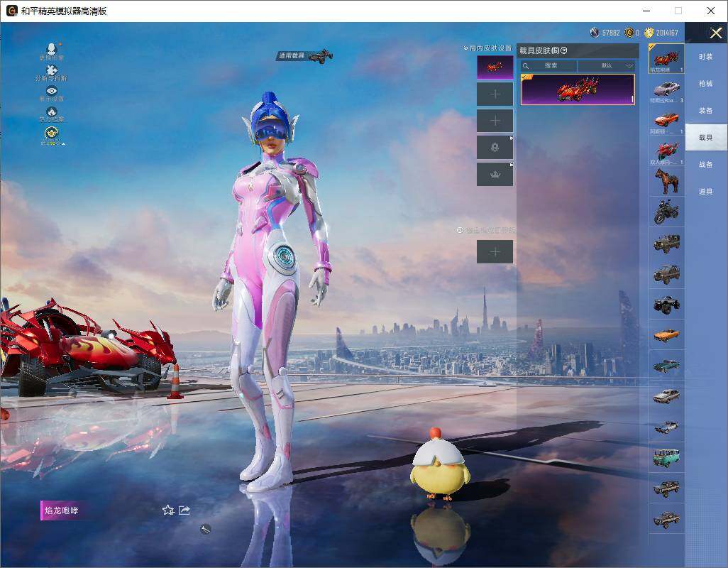Click the 搜索 search field
Image resolution: width=728 pixels, height=568 pixels.
point(548,65)
